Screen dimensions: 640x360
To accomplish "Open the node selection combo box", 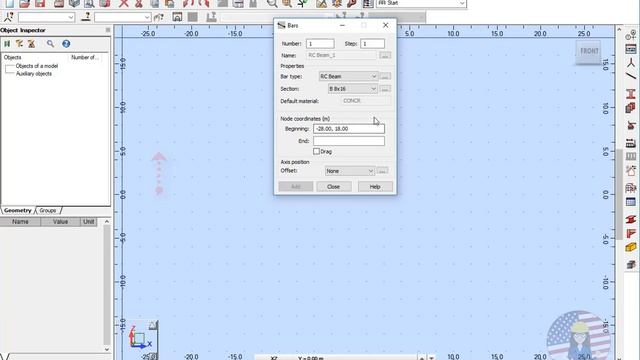I will (x=46, y=17).
